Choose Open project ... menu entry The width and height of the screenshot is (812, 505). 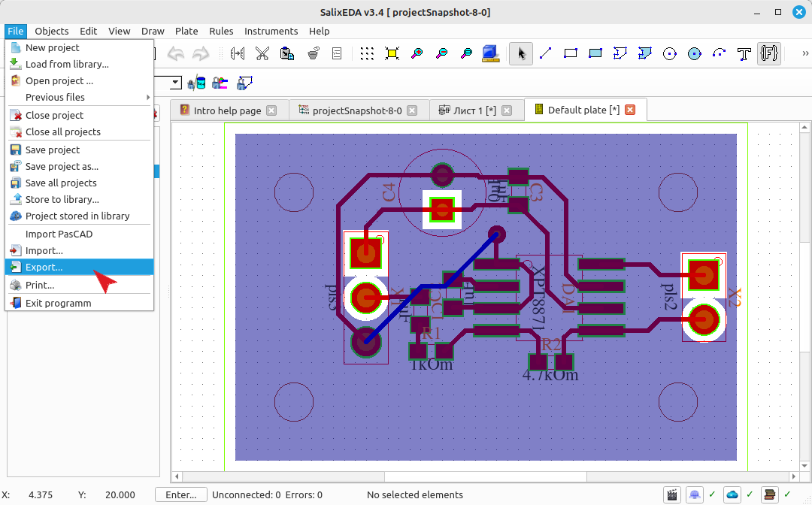(79, 80)
